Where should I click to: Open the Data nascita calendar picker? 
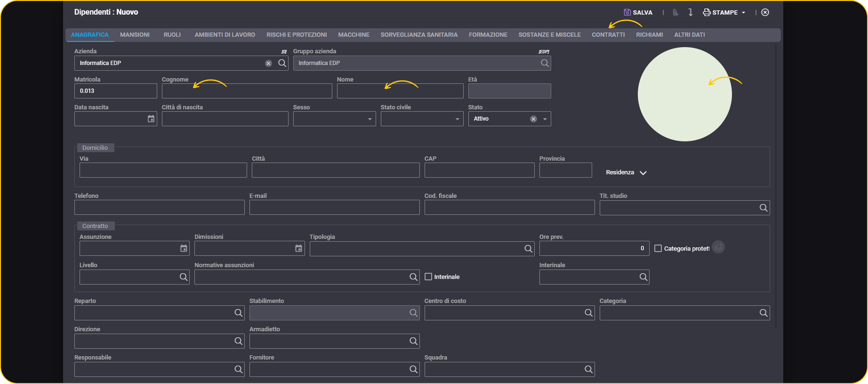point(151,119)
